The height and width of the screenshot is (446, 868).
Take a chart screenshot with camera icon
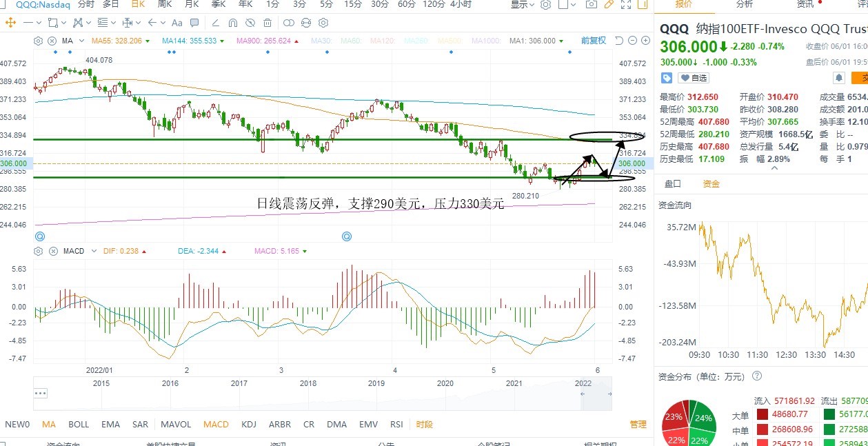[x=591, y=4]
